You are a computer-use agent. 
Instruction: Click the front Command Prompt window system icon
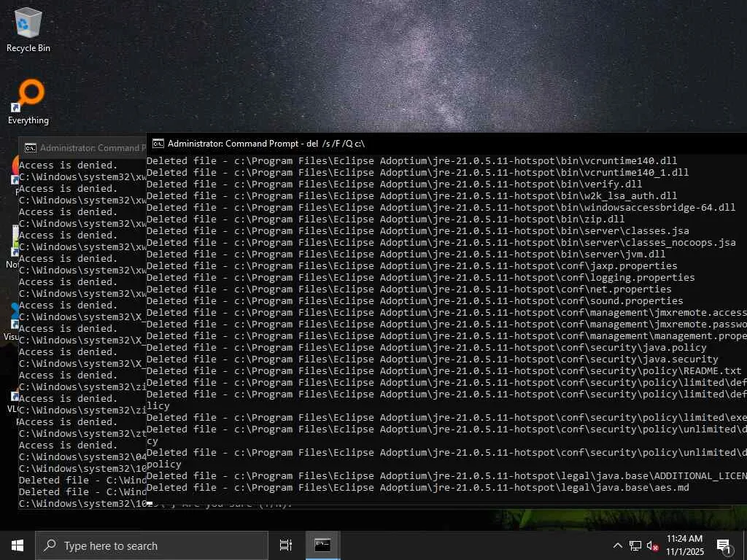pos(158,144)
